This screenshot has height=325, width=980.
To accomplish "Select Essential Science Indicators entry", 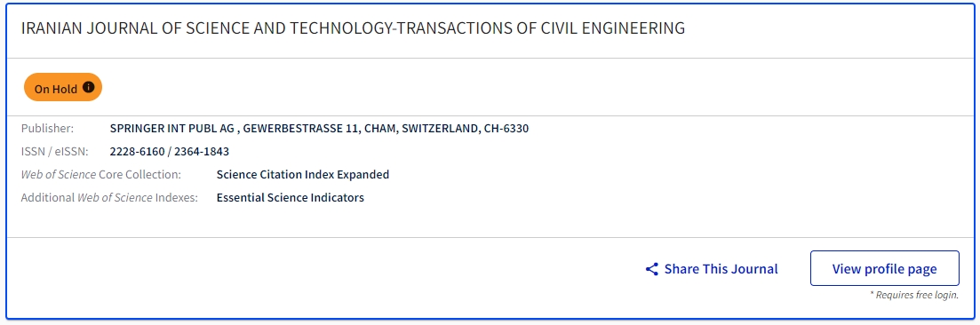I will point(290,197).
